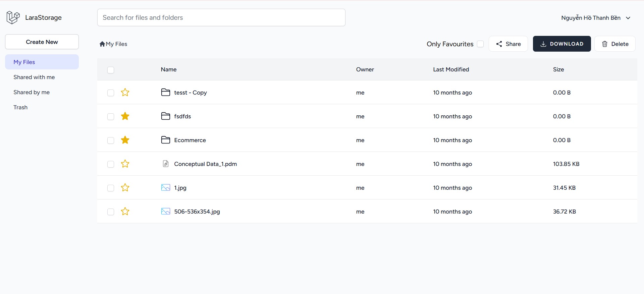Star the Conceptual Data_1.pdm file
Screen dimensions: 644x294
[125, 164]
